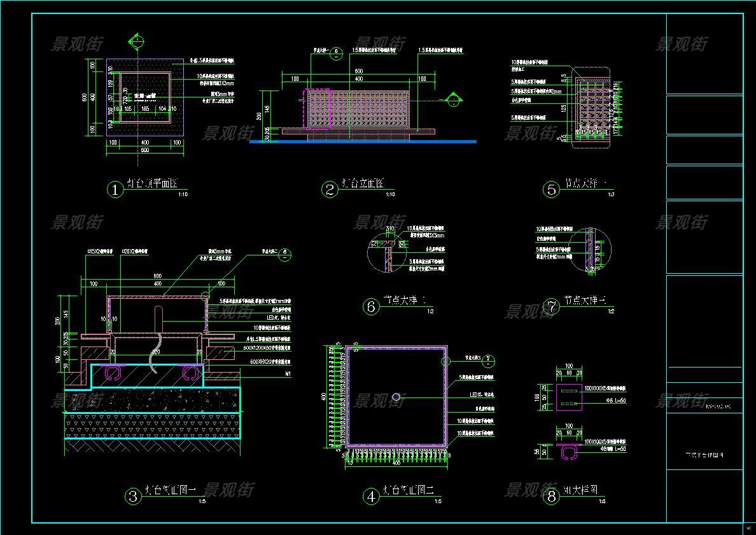756x535 pixels.
Task: Select the circular detail boundary of view 7
Action: tap(591, 250)
